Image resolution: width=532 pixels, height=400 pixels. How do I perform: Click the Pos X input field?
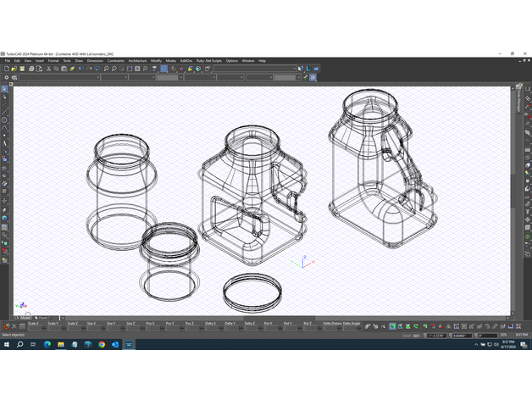[x=150, y=327]
